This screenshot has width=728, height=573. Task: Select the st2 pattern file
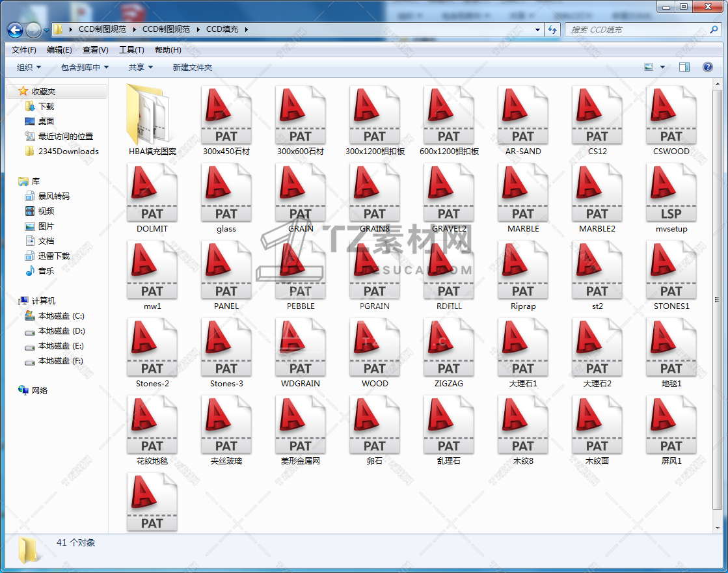click(597, 275)
